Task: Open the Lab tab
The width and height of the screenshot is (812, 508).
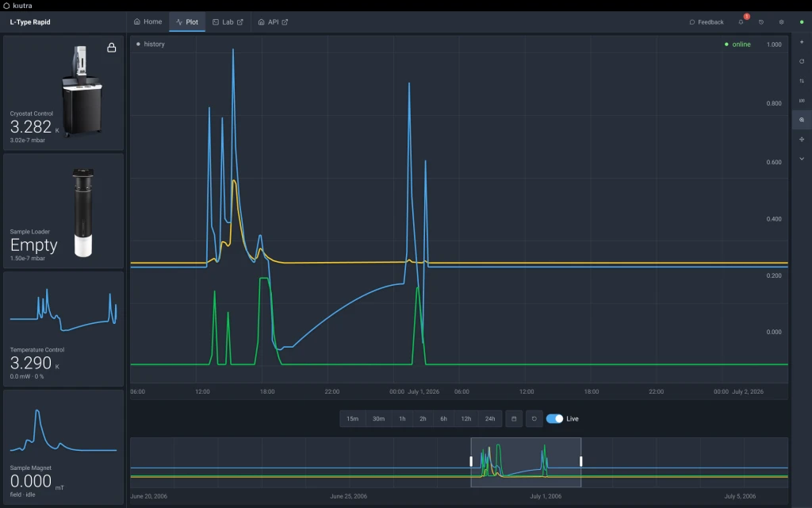Action: tap(228, 21)
